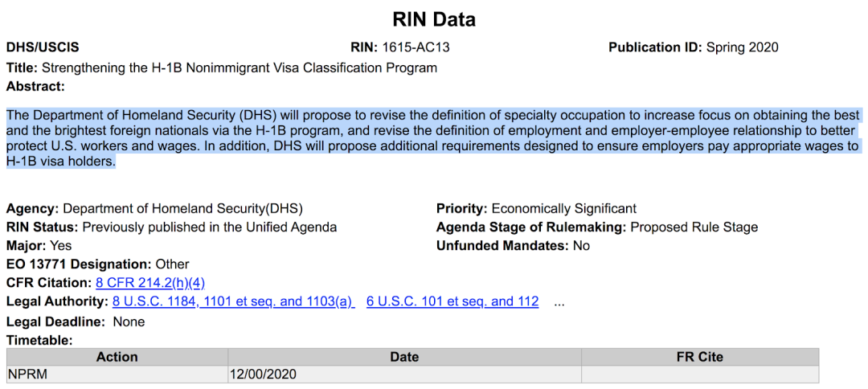Screen dimensions: 868x389
Task: Click Agenda Stage of Rulemaking text
Action: pos(596,227)
